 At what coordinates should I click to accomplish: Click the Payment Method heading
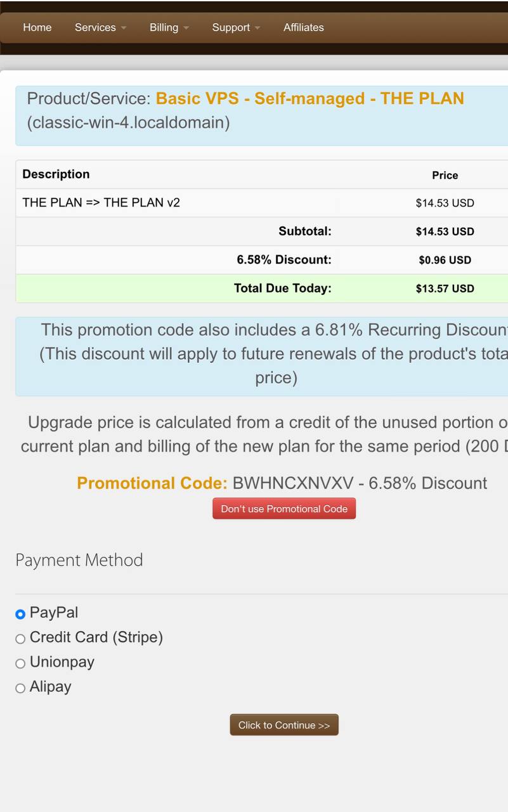click(79, 560)
